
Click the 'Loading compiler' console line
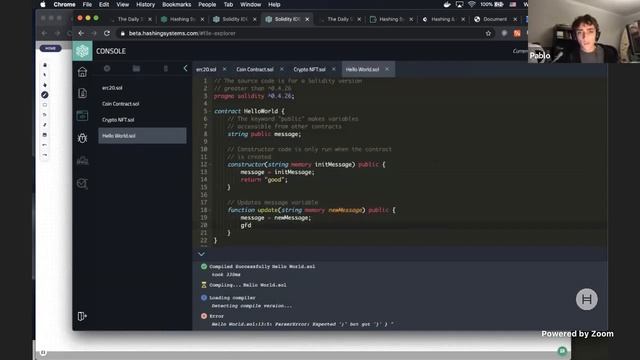232,298
